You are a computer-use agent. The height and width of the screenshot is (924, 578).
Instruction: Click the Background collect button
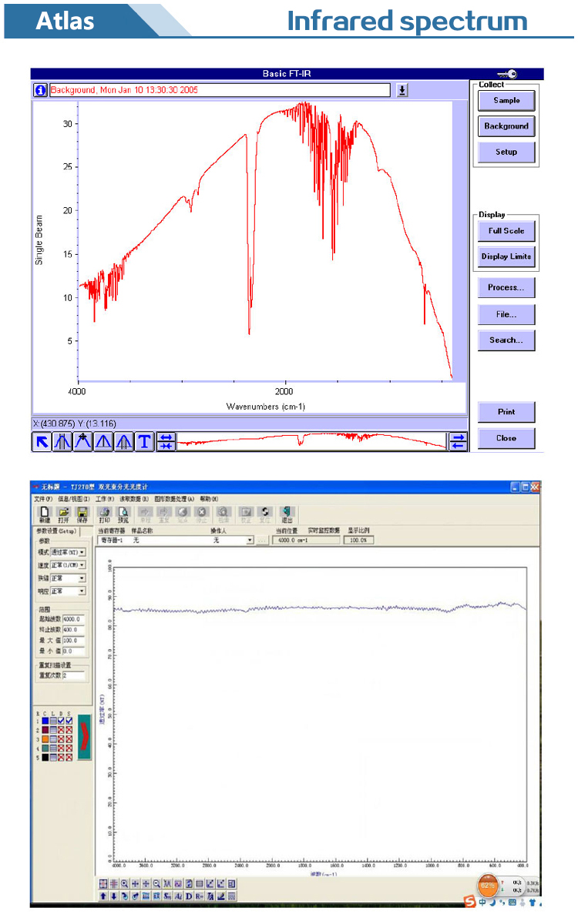(x=506, y=126)
